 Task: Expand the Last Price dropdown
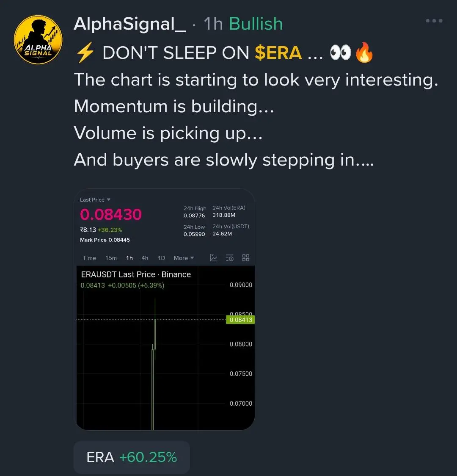coord(95,200)
